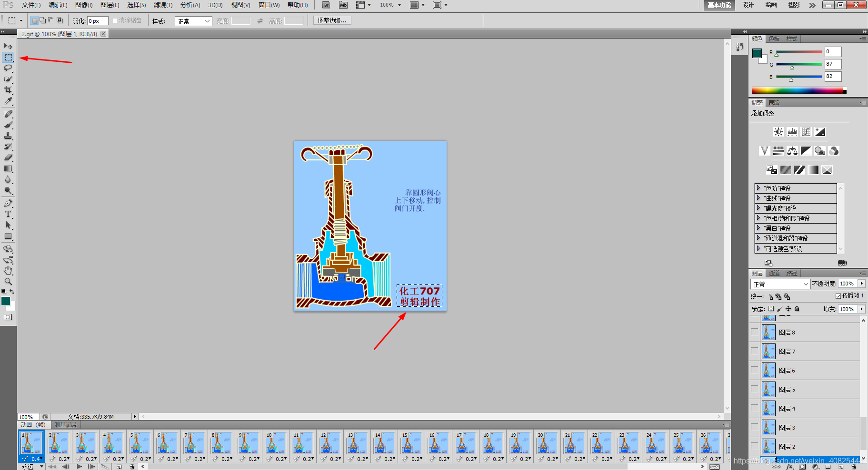Toggle Quick Mask mode icon

tap(8, 317)
